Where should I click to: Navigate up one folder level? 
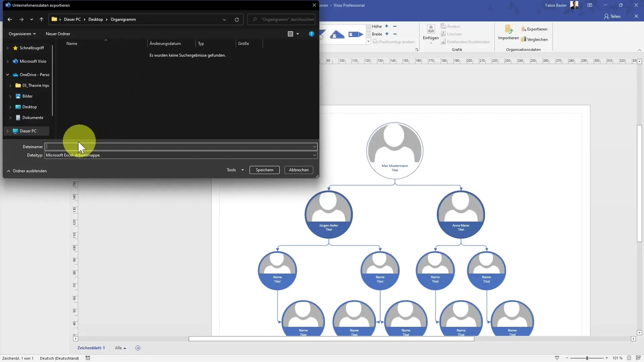[41, 19]
